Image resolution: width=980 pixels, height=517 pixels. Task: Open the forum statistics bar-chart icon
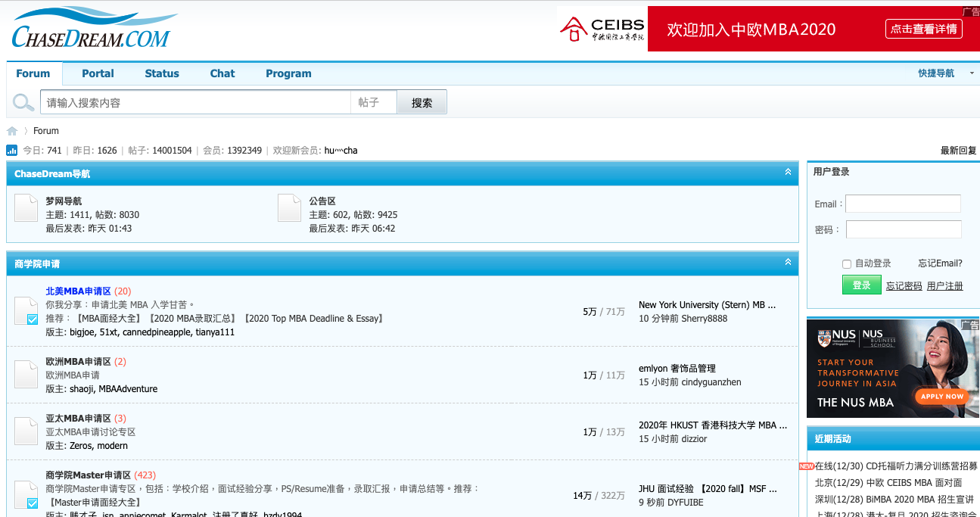[12, 151]
